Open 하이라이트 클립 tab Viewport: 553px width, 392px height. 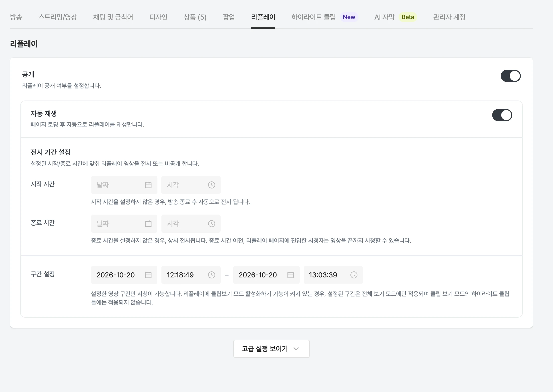click(x=313, y=17)
